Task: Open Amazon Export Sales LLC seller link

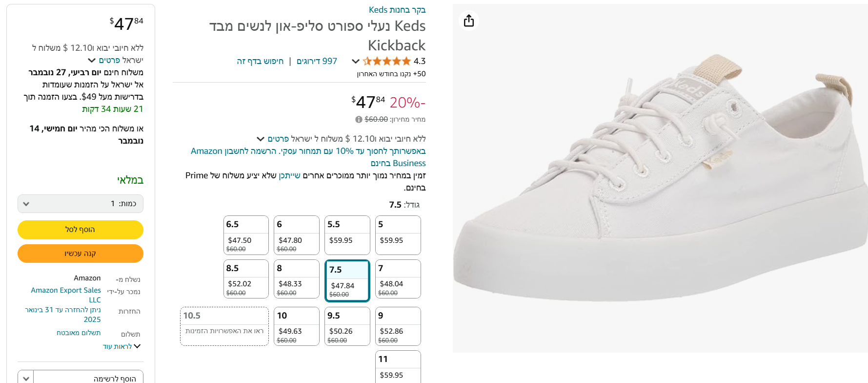Action: click(66, 295)
